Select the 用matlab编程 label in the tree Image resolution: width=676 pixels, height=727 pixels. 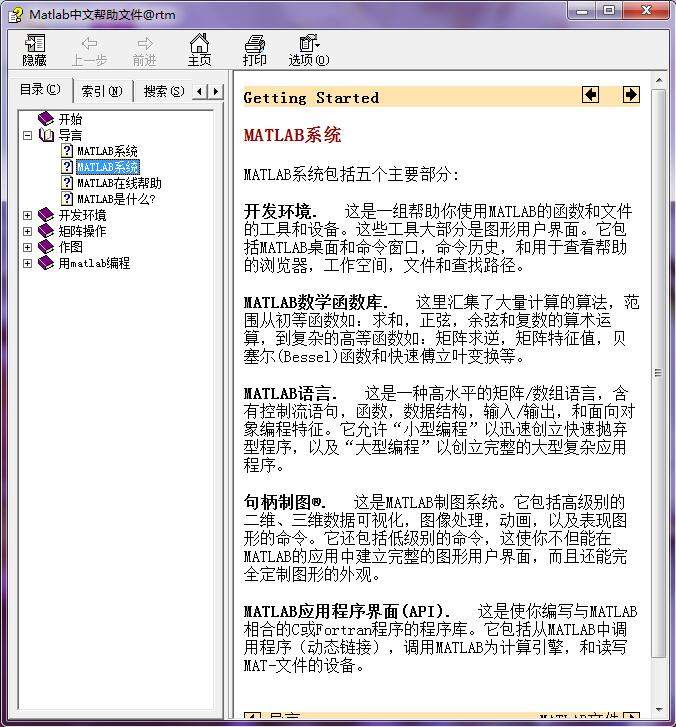point(94,263)
